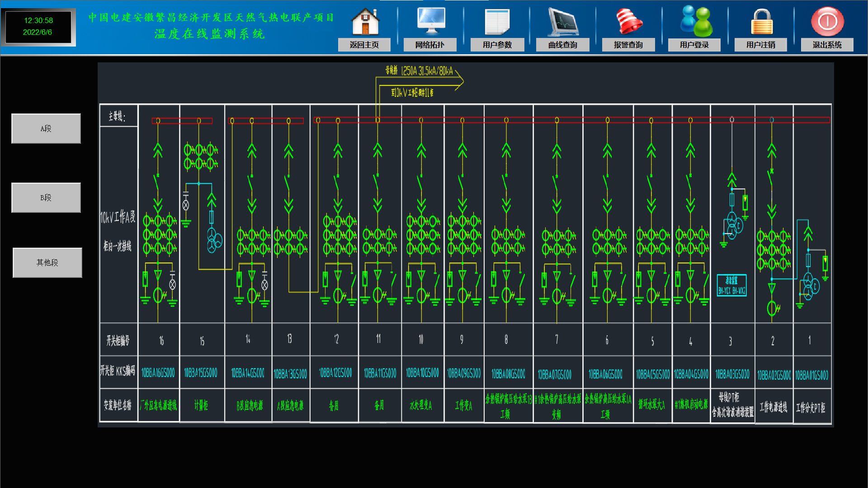Screen dimensions: 868x488
Task: Click the 返回主页 label button
Action: tap(364, 45)
